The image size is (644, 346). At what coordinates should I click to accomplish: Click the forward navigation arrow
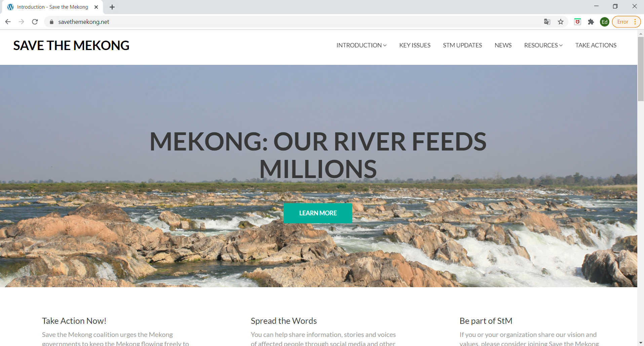pos(22,22)
